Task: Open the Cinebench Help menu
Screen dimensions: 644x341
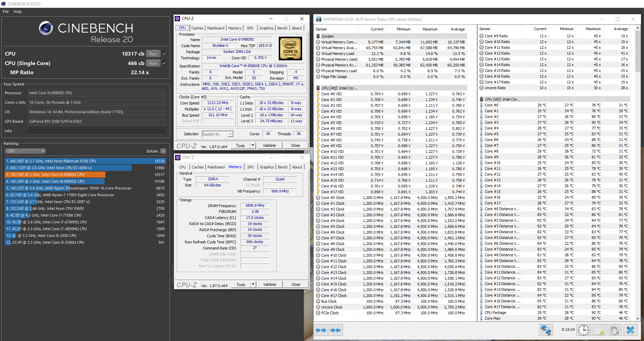Action: [18, 12]
